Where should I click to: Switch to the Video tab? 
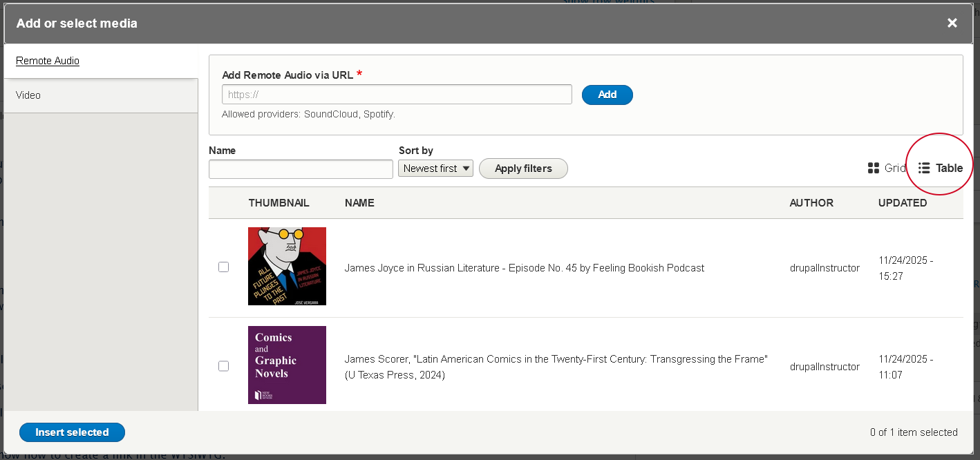point(28,95)
